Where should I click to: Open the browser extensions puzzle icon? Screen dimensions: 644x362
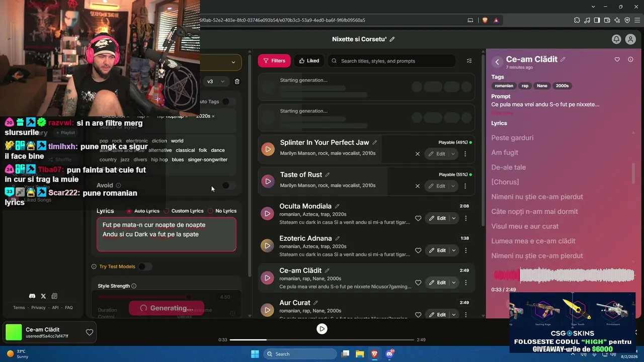pyautogui.click(x=577, y=20)
